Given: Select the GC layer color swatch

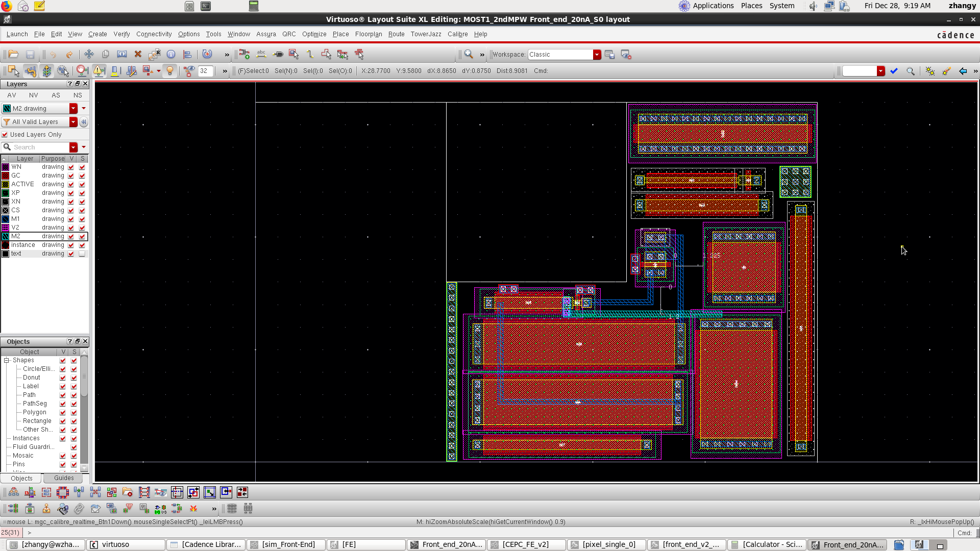Looking at the screenshot, I should (6, 176).
